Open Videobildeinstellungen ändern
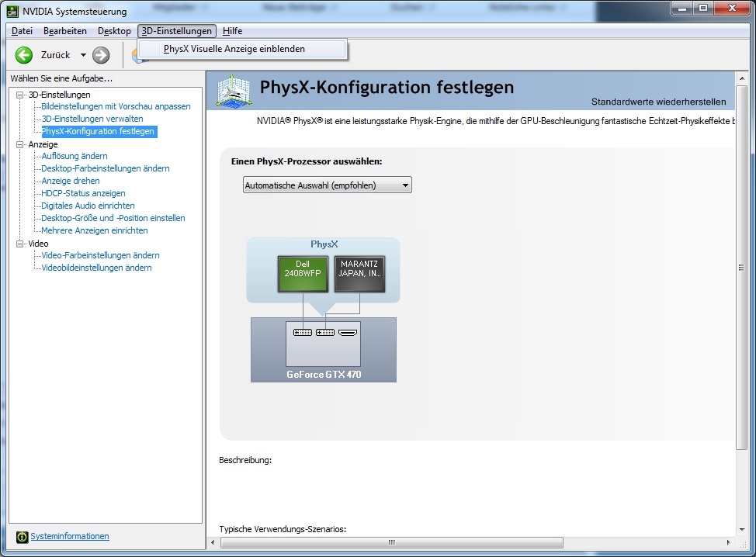This screenshot has height=557, width=756. (96, 268)
